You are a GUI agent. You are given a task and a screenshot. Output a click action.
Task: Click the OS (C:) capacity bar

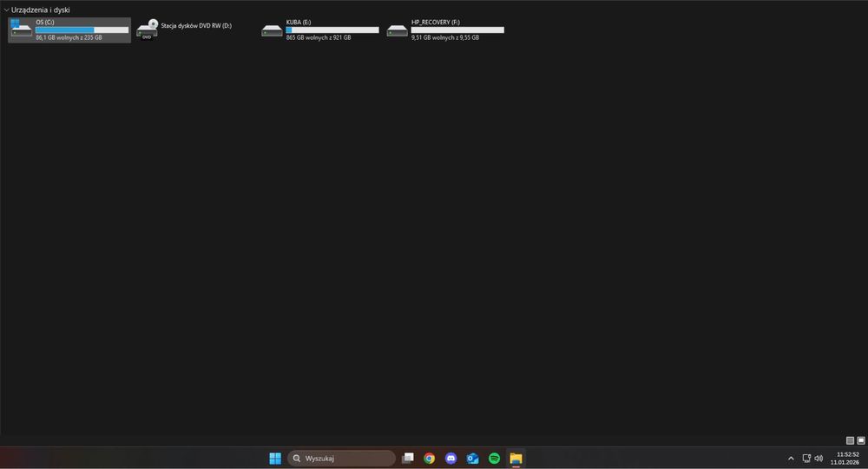click(82, 30)
